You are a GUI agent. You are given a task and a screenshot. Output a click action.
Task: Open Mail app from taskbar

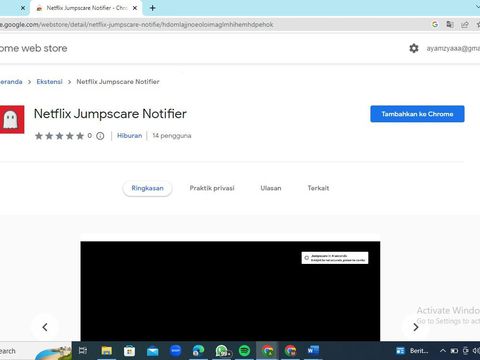(x=153, y=351)
